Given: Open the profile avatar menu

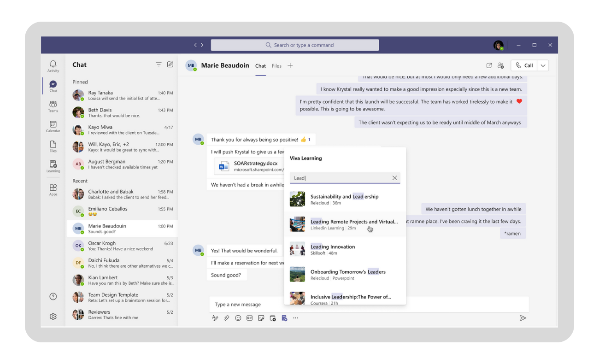Looking at the screenshot, I should pos(498,45).
